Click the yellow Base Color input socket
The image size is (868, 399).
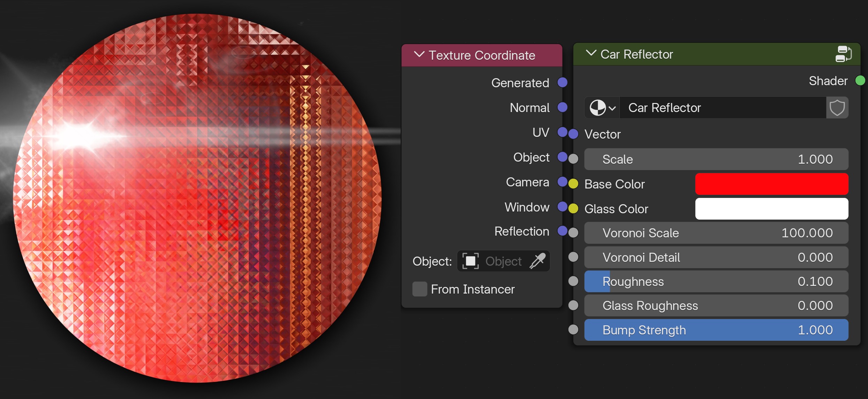click(573, 184)
